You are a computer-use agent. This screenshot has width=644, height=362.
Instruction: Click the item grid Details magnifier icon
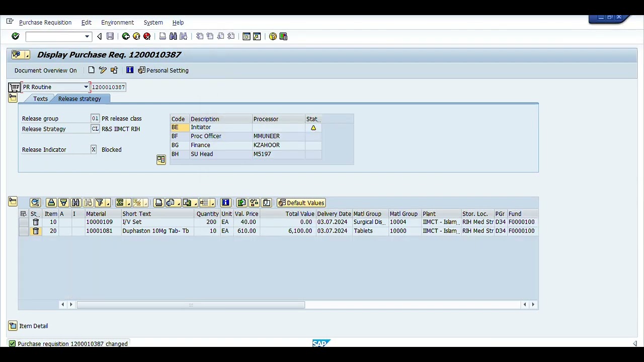pyautogui.click(x=35, y=203)
